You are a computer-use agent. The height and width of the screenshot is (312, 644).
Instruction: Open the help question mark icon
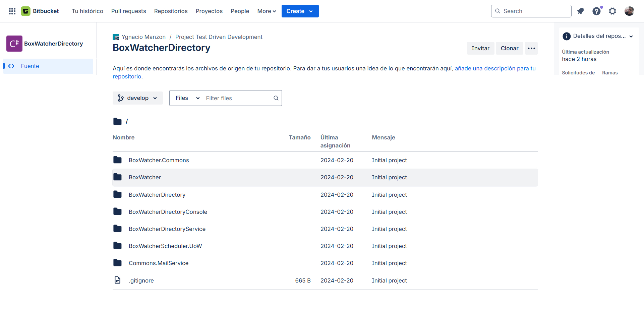(596, 11)
